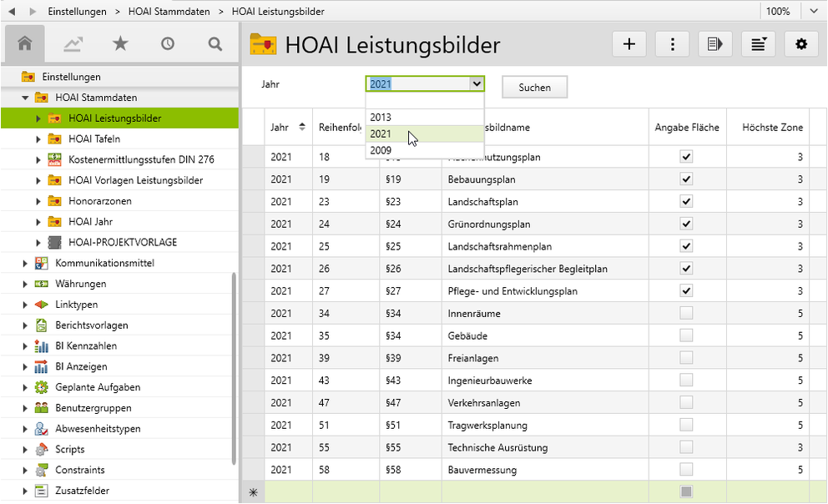Screen dimensions: 828x504
Task: Click the plus add-record button
Action: click(629, 44)
